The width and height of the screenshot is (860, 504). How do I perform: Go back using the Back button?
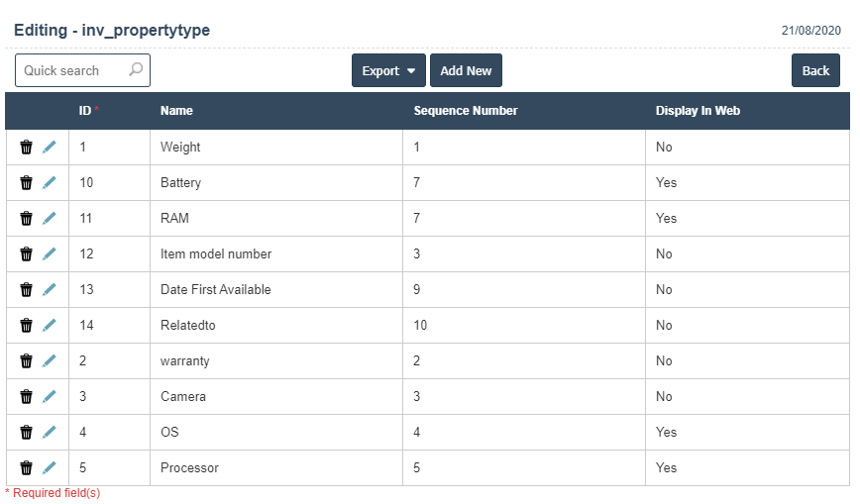coord(815,71)
